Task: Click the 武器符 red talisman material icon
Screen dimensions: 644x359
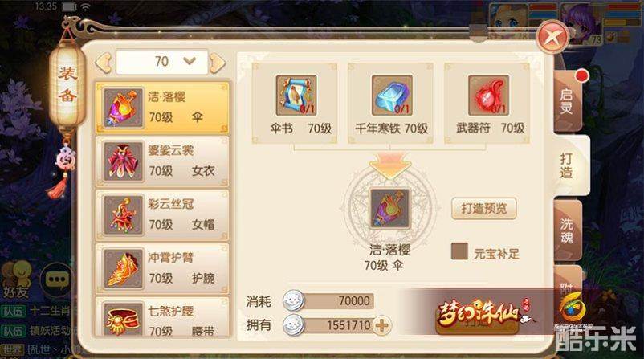Action: coord(488,96)
